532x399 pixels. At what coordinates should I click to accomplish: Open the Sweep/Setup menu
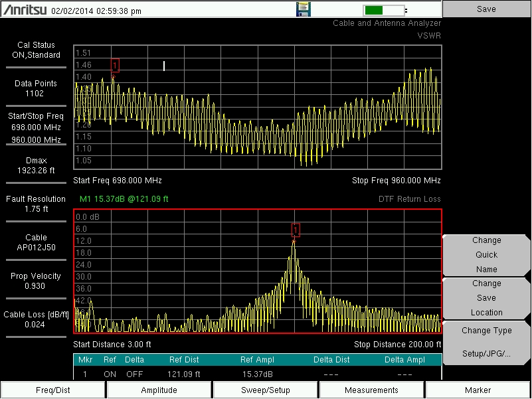(266, 390)
